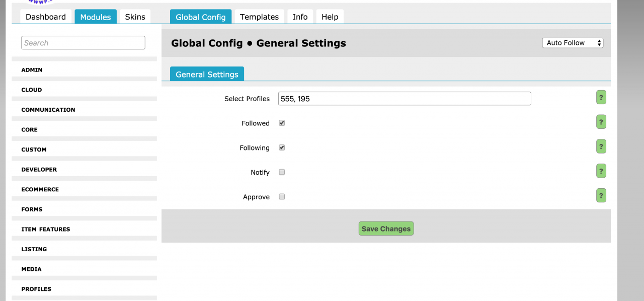The height and width of the screenshot is (301, 644).
Task: Open the Templates tab
Action: [x=259, y=17]
